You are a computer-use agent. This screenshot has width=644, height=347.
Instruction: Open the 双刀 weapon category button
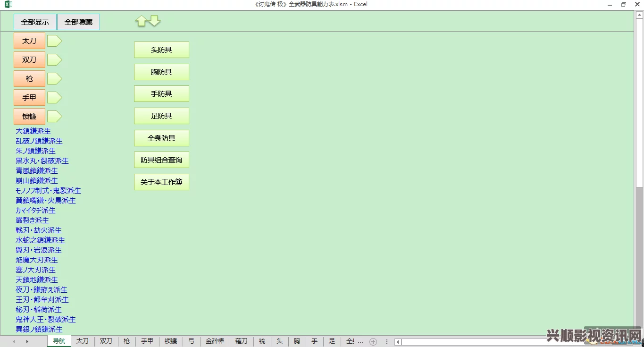click(x=29, y=60)
